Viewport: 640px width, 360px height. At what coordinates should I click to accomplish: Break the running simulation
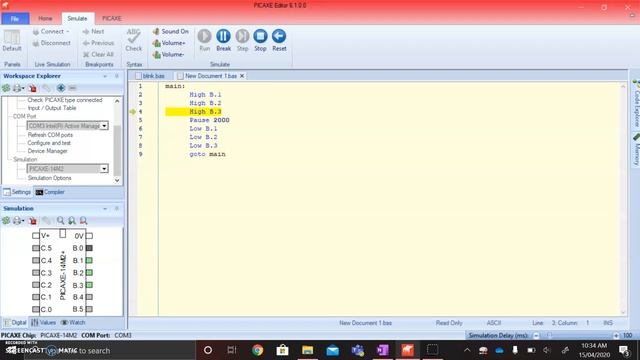coord(223,40)
